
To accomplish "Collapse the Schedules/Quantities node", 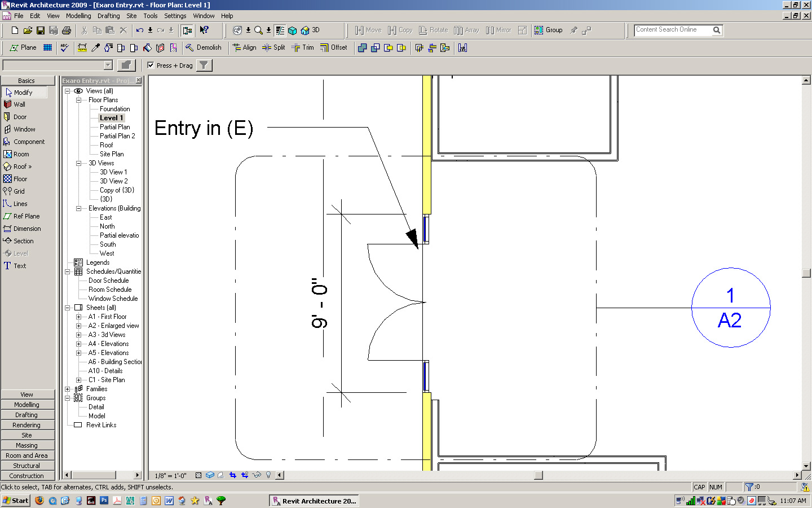I will (67, 271).
